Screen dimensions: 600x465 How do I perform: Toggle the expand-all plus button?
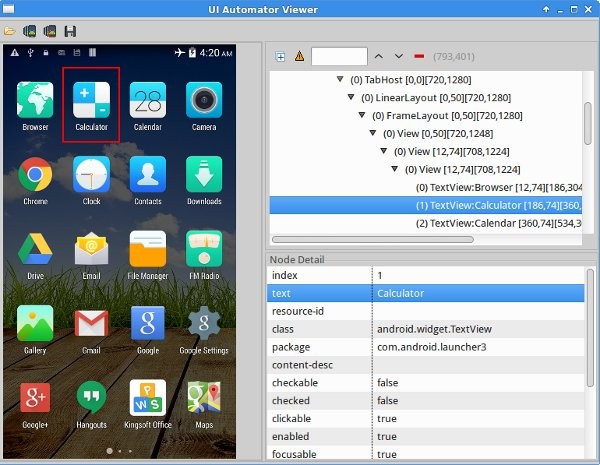tap(280, 57)
